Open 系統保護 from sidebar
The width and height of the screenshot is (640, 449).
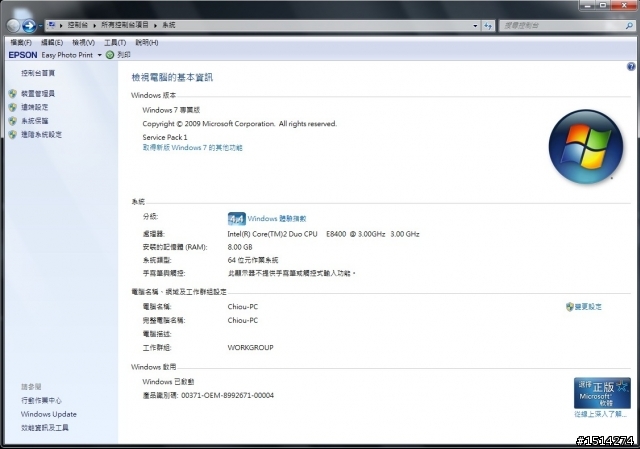coord(35,121)
